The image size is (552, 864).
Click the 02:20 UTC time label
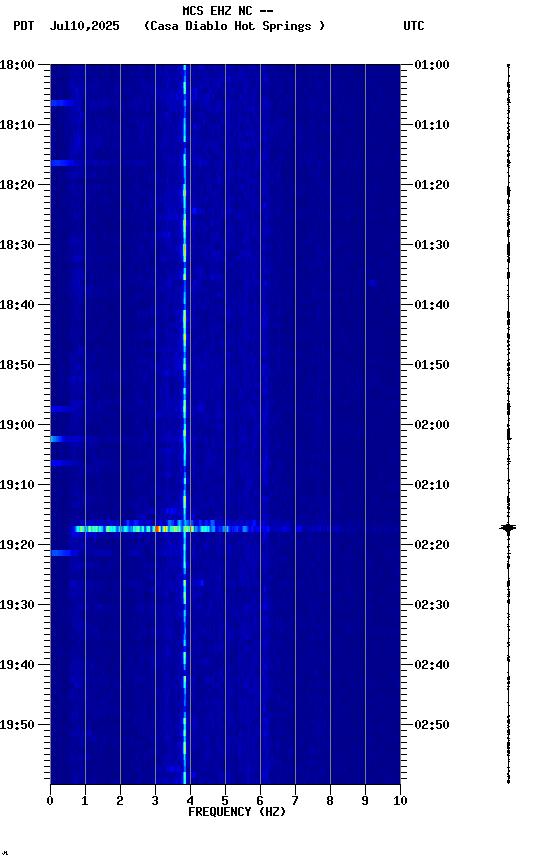[x=432, y=545]
